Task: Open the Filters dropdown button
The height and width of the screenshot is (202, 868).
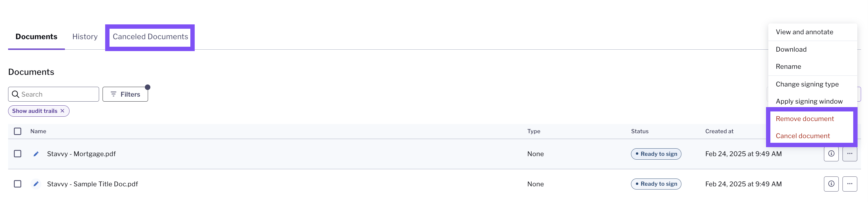Action: pyautogui.click(x=125, y=94)
